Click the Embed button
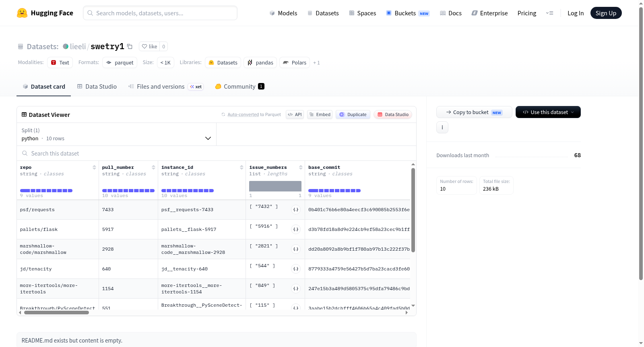Viewport: 644px width, 347px height. (320, 114)
